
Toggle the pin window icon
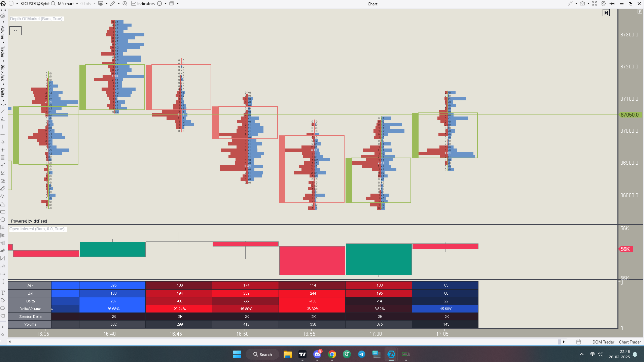[x=612, y=4]
